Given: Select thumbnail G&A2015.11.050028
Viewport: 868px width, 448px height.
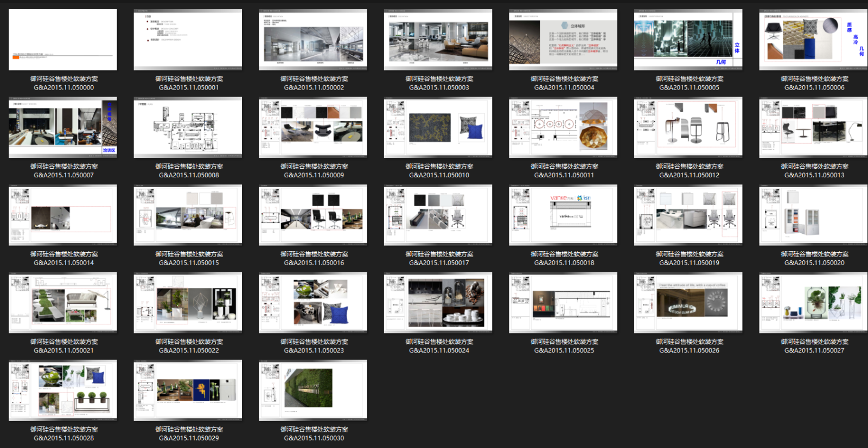Looking at the screenshot, I should (63, 391).
